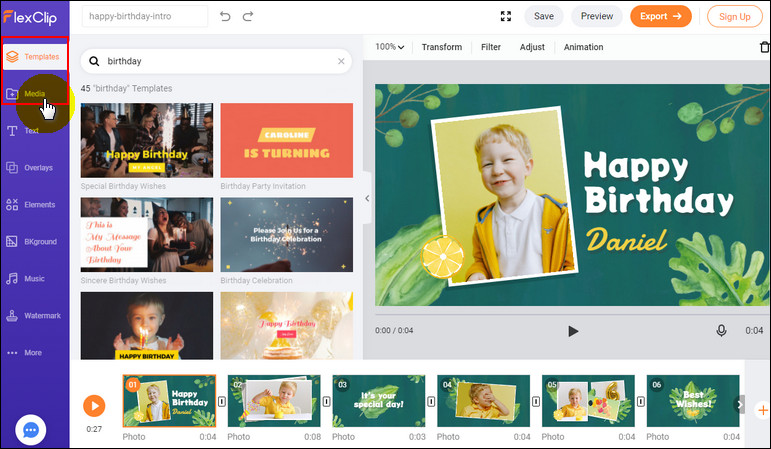Open transition between scene 05 and 06
This screenshot has width=771, height=449.
641,402
